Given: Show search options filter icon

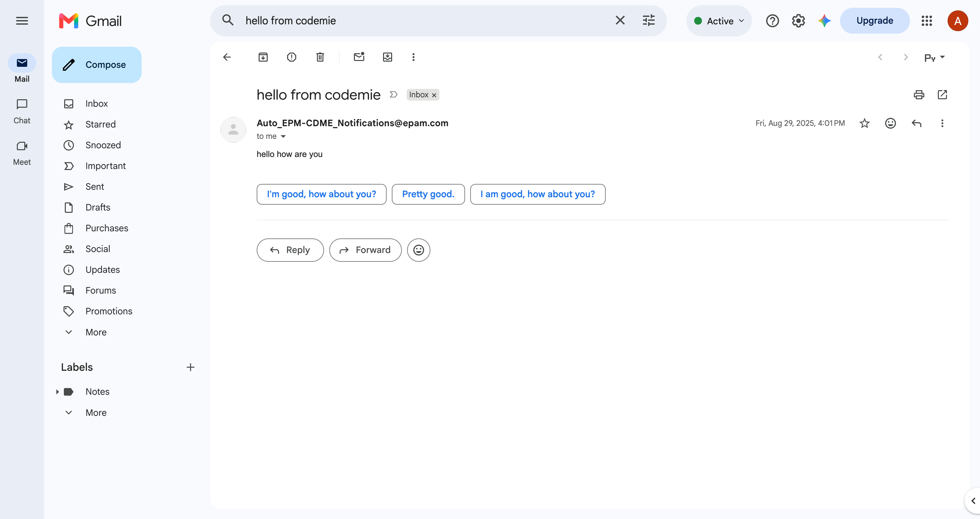Looking at the screenshot, I should [649, 20].
